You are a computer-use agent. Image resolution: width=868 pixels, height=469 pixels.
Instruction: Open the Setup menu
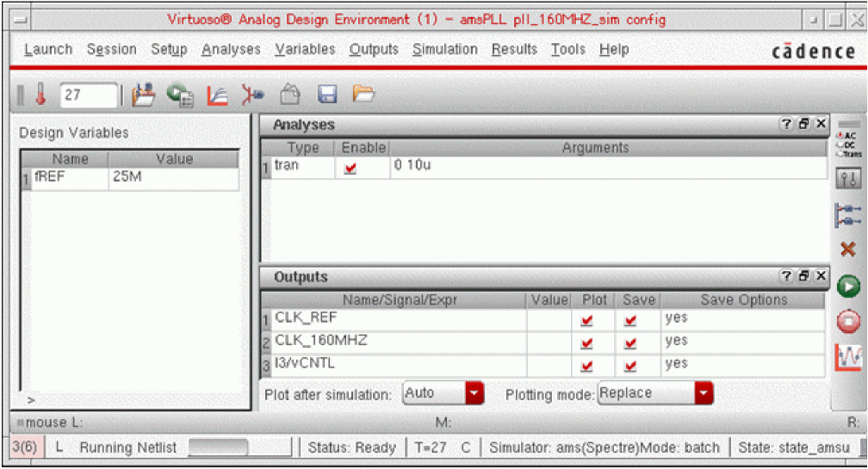tap(169, 49)
